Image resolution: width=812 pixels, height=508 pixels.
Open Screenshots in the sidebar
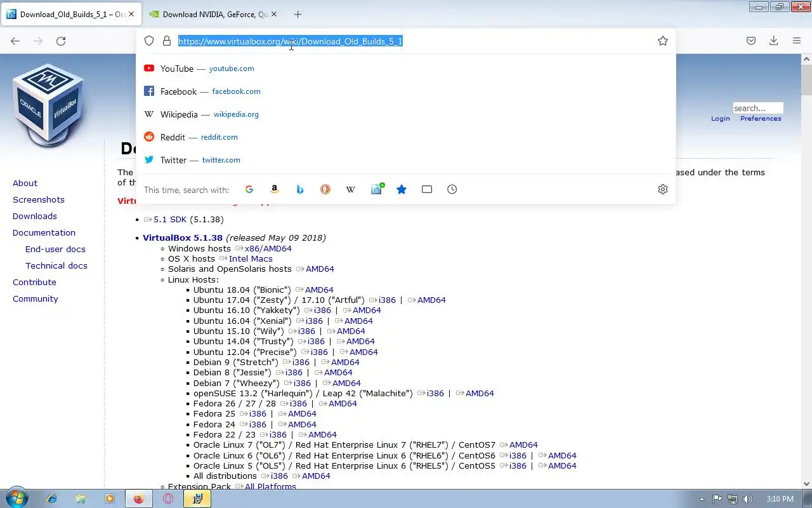click(39, 199)
